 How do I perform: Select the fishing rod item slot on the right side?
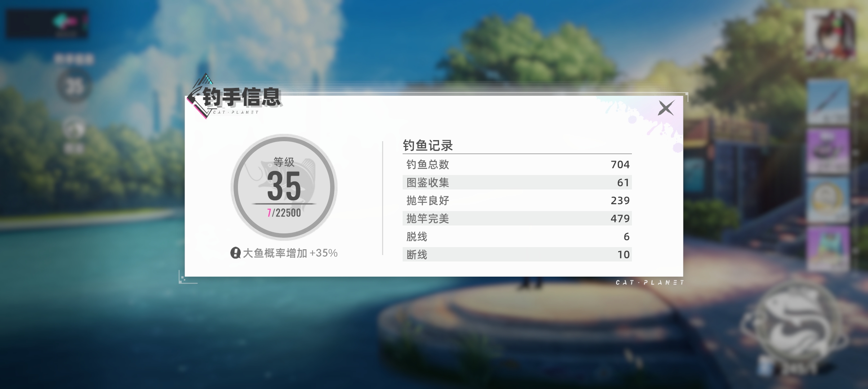(828, 103)
